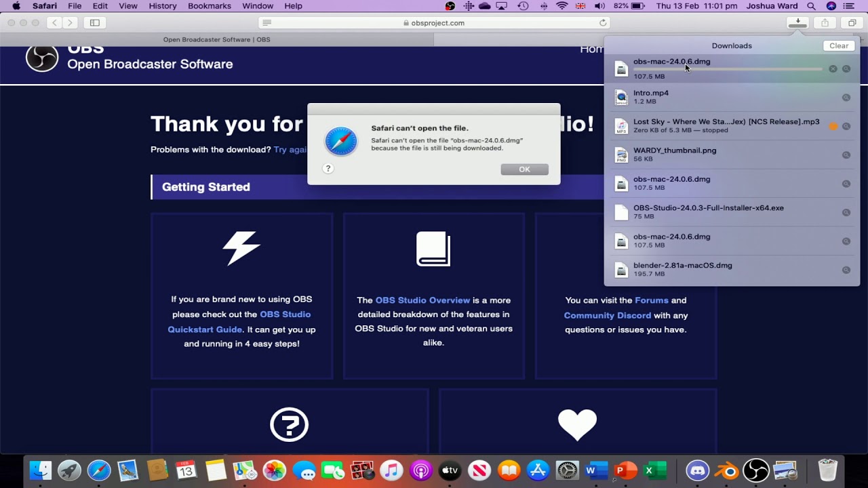This screenshot has width=868, height=488.
Task: Reload the obsproject.com page
Action: tap(603, 22)
